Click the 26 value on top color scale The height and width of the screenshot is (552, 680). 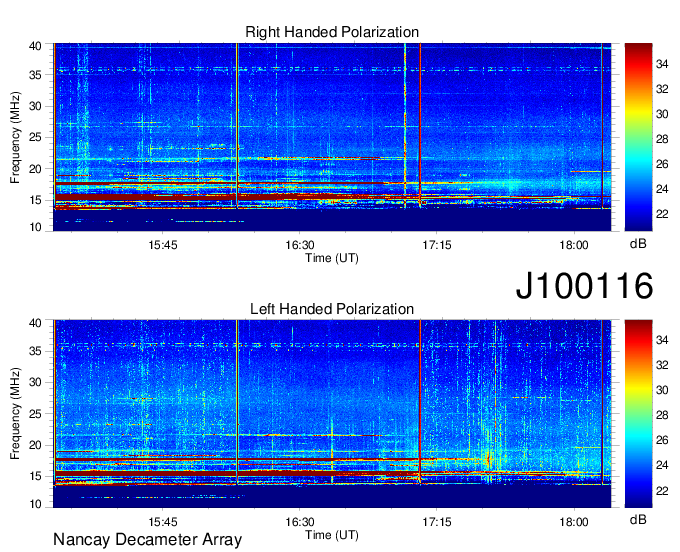tap(662, 164)
